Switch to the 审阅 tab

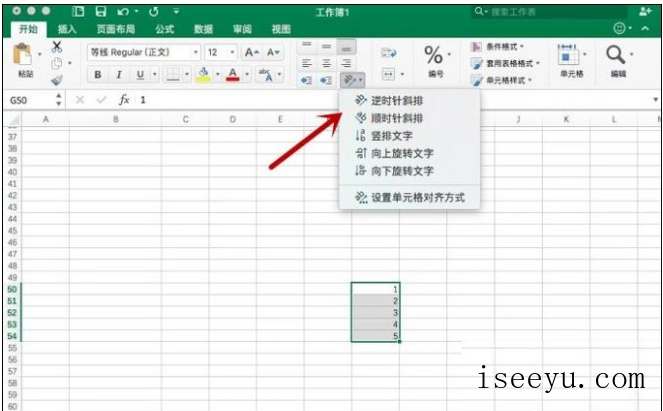242,29
